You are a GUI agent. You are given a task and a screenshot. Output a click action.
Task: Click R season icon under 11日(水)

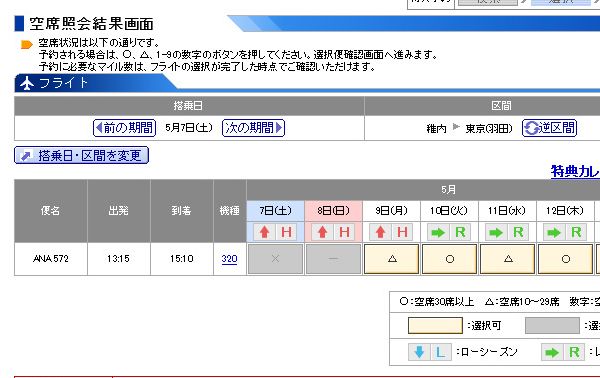pos(518,232)
